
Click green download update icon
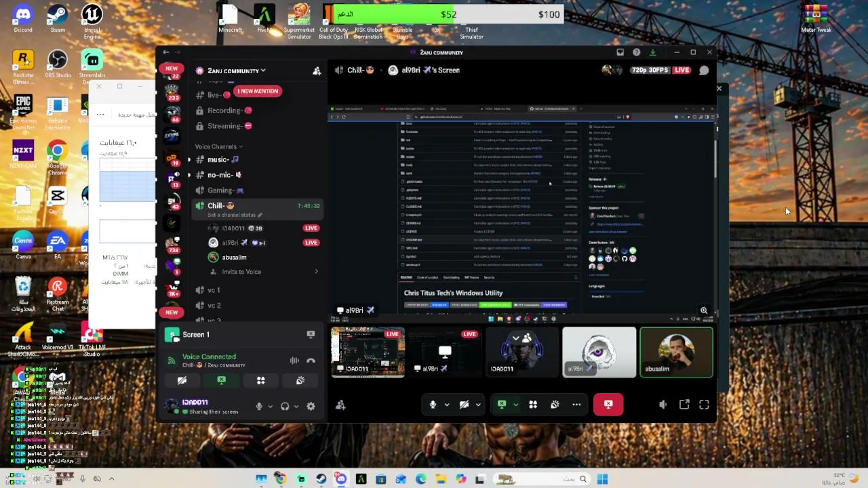tap(652, 52)
